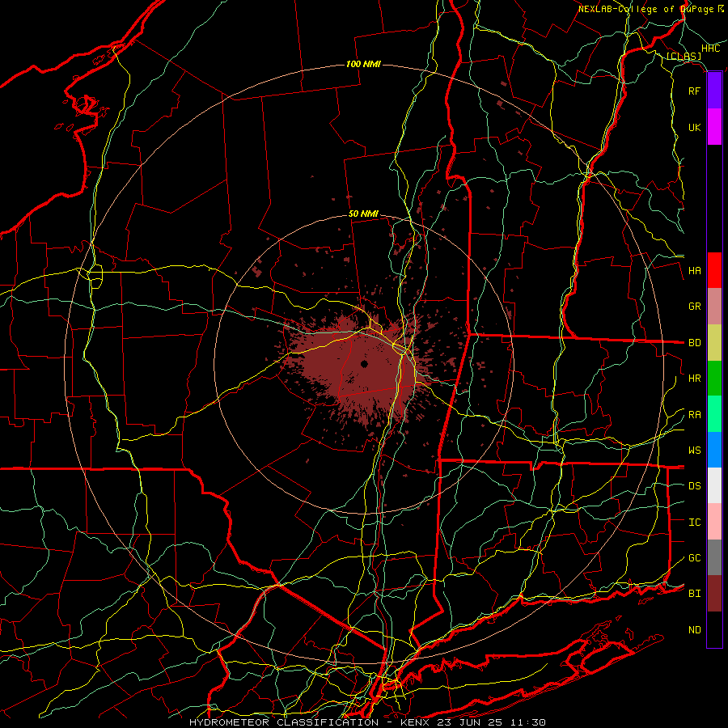The width and height of the screenshot is (728, 728).
Task: Click the 100 NMI range ring label
Action: point(363,64)
